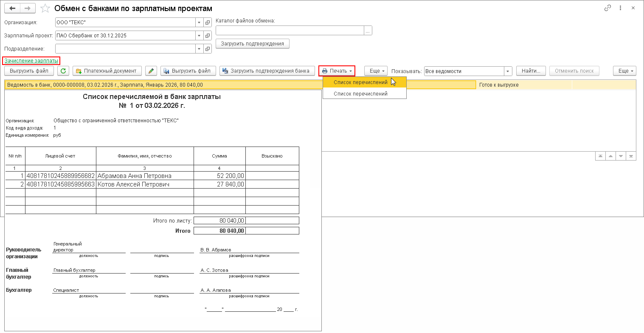Image resolution: width=644 pixels, height=333 pixels.
Task: Move the list to the very top
Action: 600,156
